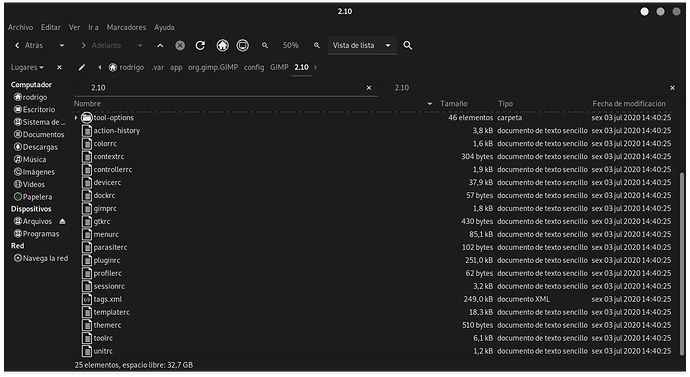
Task: Select the action-history file name
Action: (117, 131)
